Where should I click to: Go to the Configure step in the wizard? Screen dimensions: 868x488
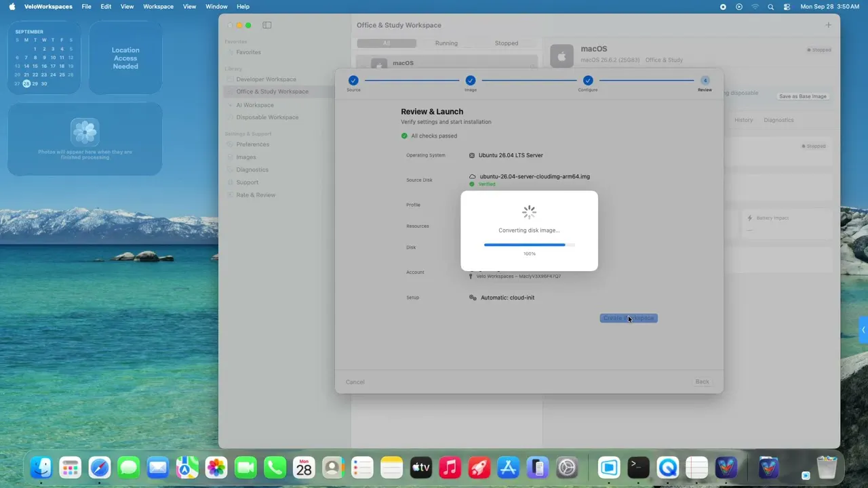pos(588,81)
